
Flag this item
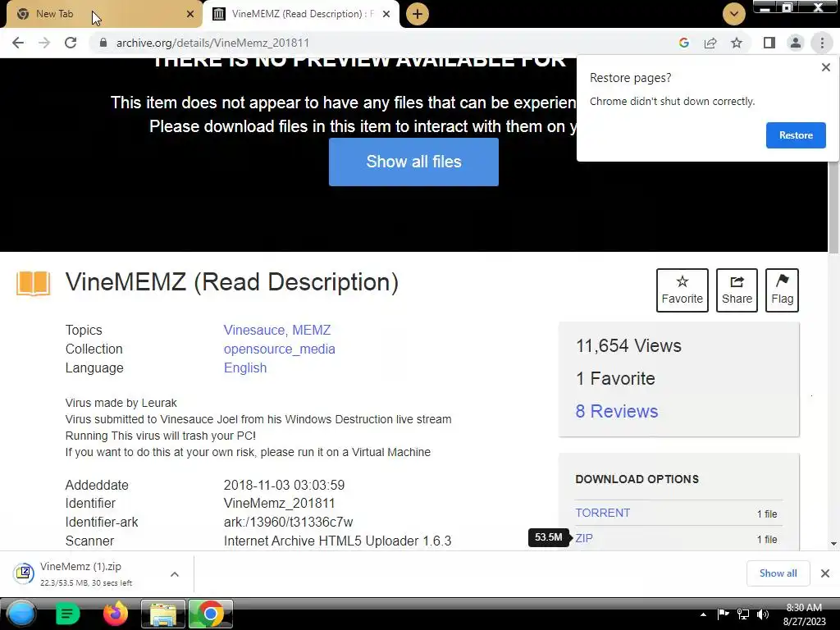click(782, 290)
